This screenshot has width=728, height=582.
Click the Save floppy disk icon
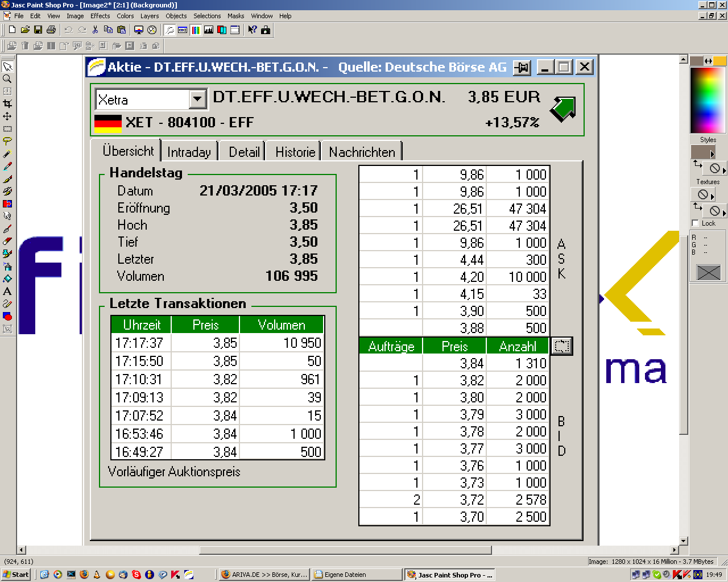pos(38,30)
